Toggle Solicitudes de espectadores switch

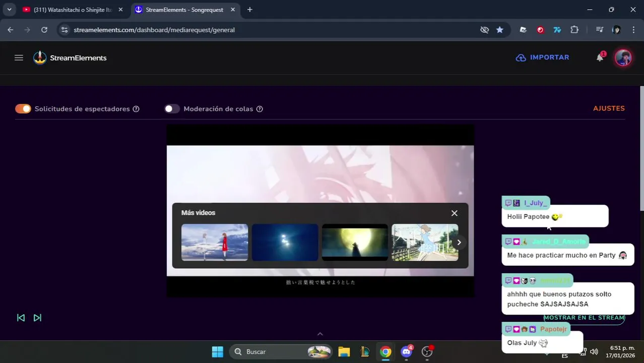click(x=23, y=109)
